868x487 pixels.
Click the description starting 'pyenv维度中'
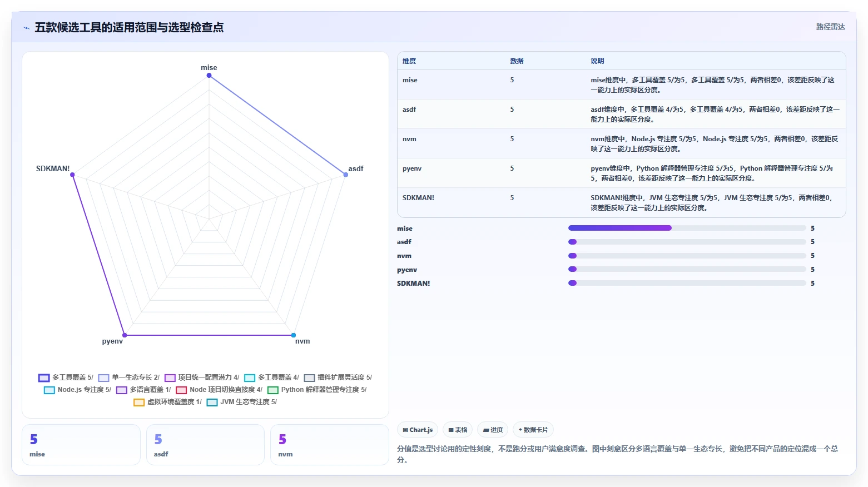712,173
